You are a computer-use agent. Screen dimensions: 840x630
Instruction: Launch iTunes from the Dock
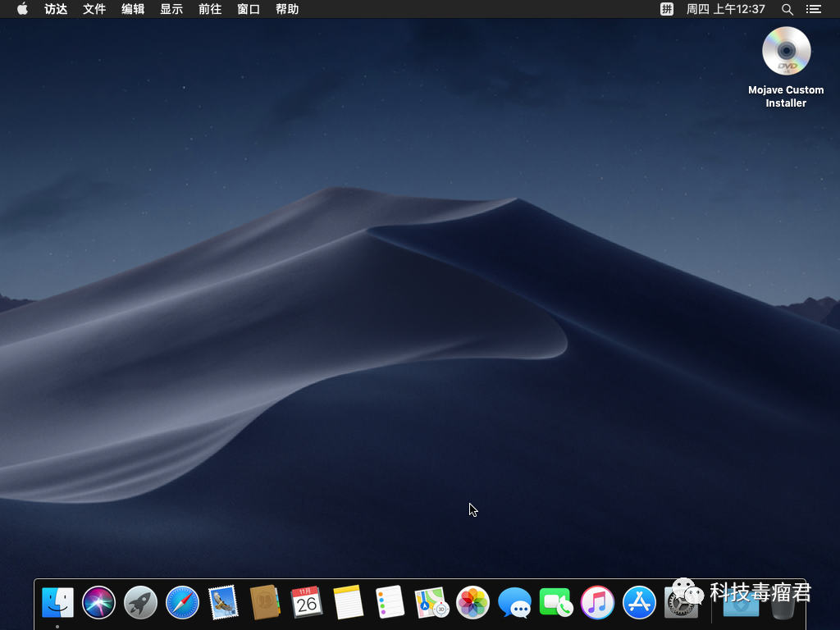[x=597, y=603]
